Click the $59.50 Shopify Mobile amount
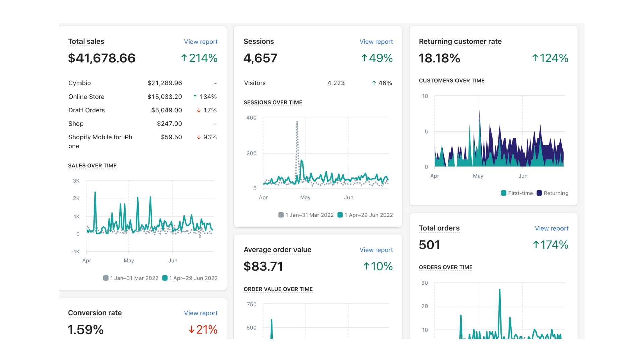The width and height of the screenshot is (644, 362). point(171,137)
